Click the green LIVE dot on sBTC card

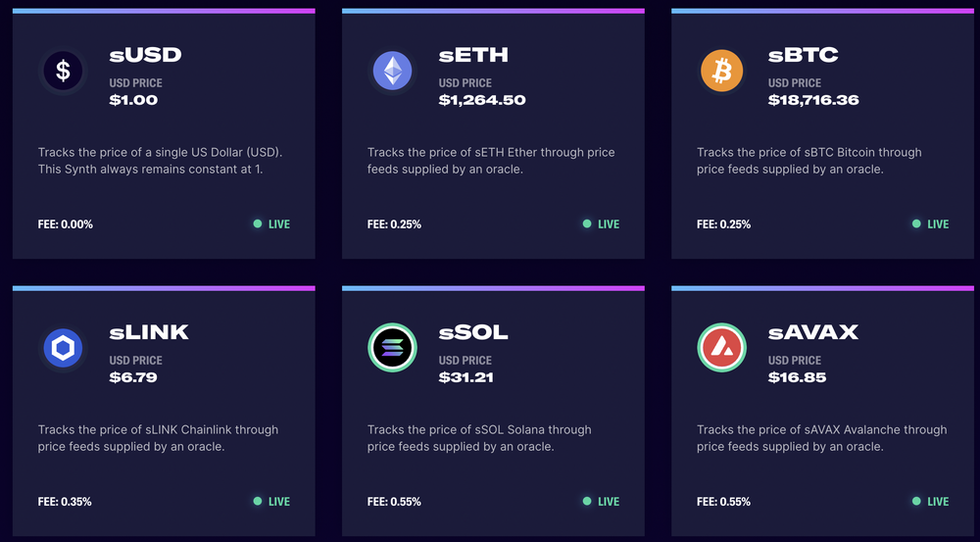click(916, 223)
